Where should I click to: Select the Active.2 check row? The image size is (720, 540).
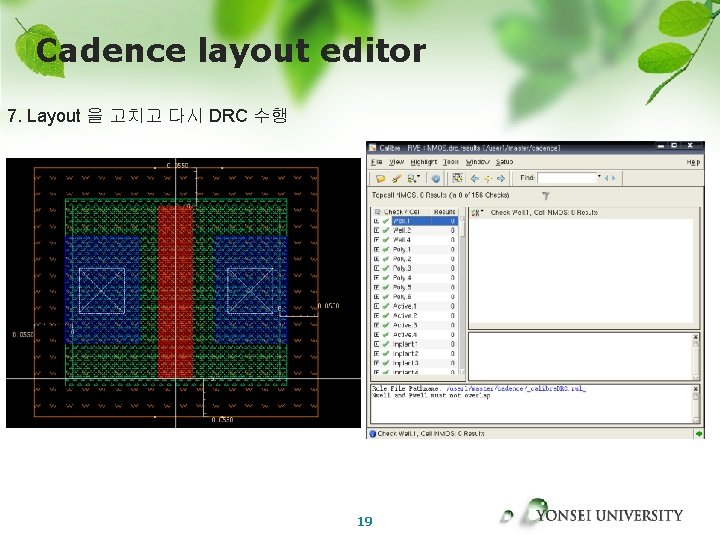415,315
